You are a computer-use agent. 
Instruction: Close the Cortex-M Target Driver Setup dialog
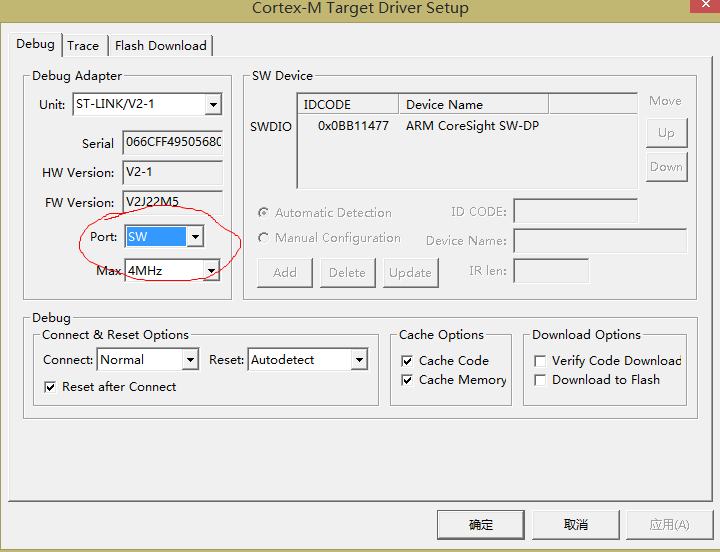pos(705,5)
